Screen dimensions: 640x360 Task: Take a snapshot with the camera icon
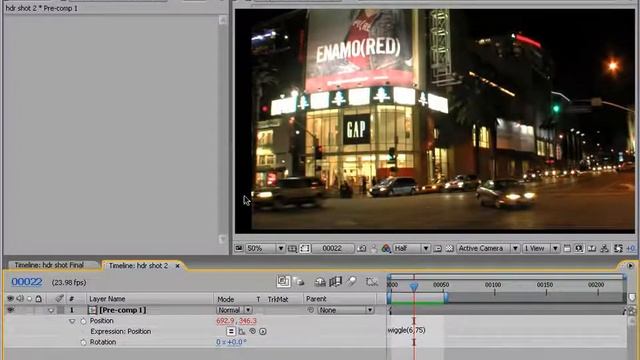tap(362, 248)
